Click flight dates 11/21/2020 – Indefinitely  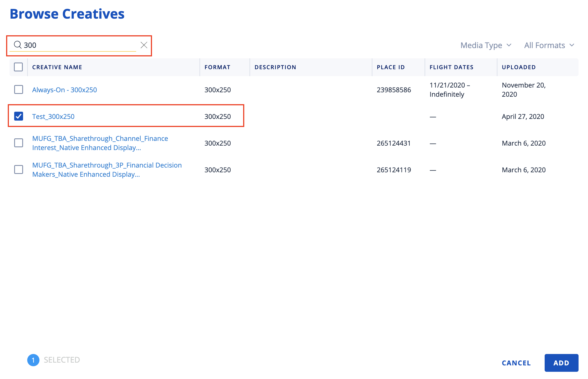point(450,90)
